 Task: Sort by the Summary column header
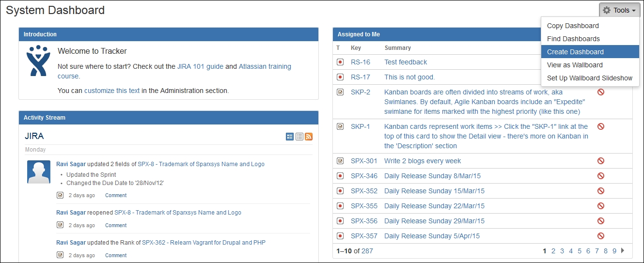397,48
